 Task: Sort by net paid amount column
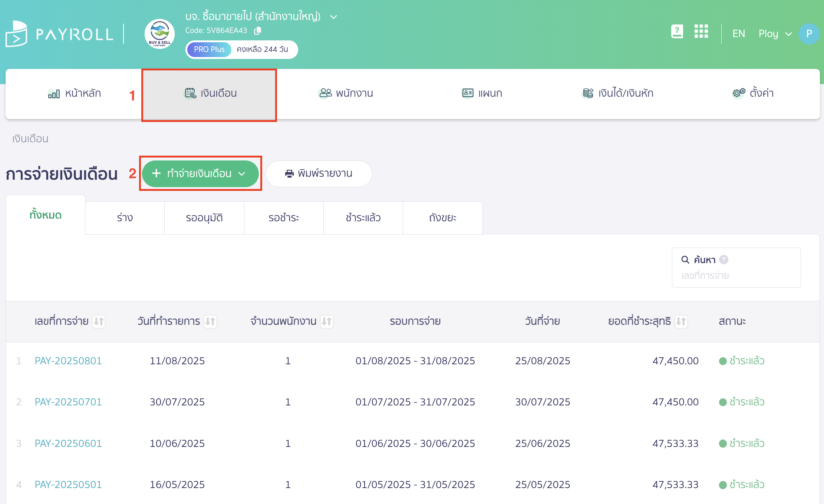681,321
